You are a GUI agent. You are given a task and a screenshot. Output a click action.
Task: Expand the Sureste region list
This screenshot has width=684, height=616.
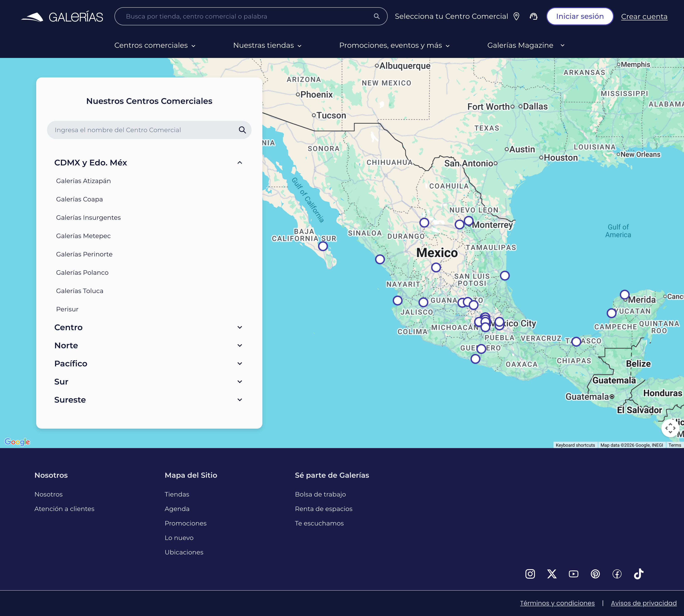240,399
